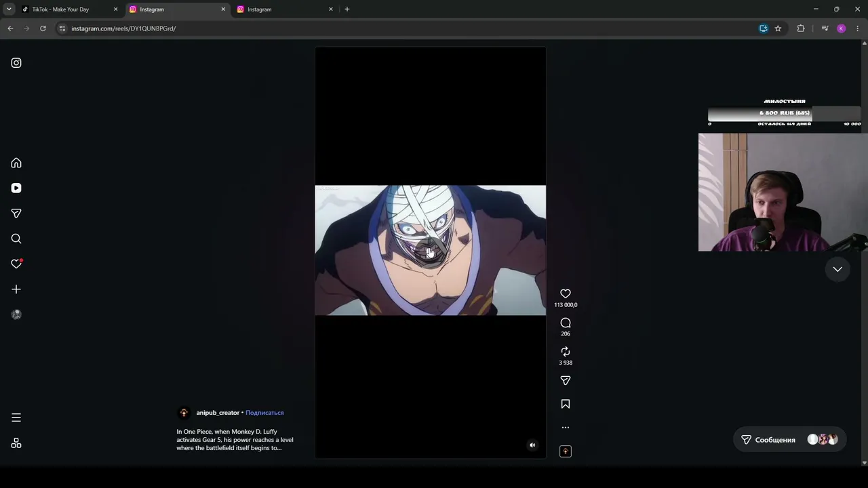This screenshot has width=868, height=488.
Task: Open the More hamburger menu in sidebar
Action: [x=16, y=418]
